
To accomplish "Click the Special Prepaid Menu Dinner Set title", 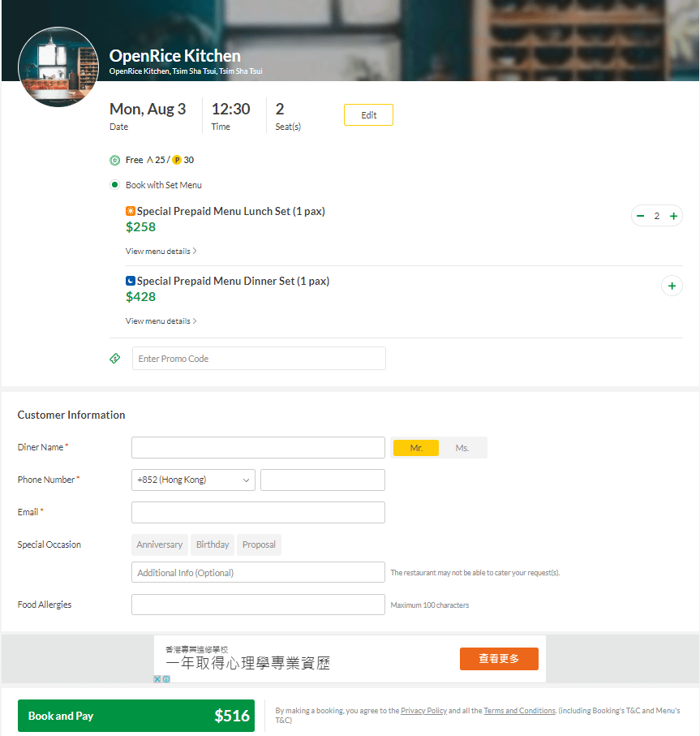I will [233, 281].
